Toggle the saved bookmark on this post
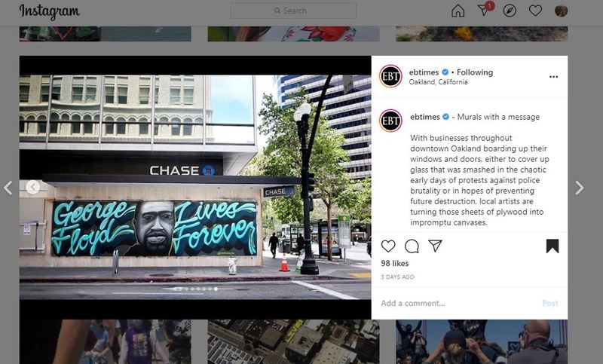This screenshot has height=364, width=603. (552, 246)
